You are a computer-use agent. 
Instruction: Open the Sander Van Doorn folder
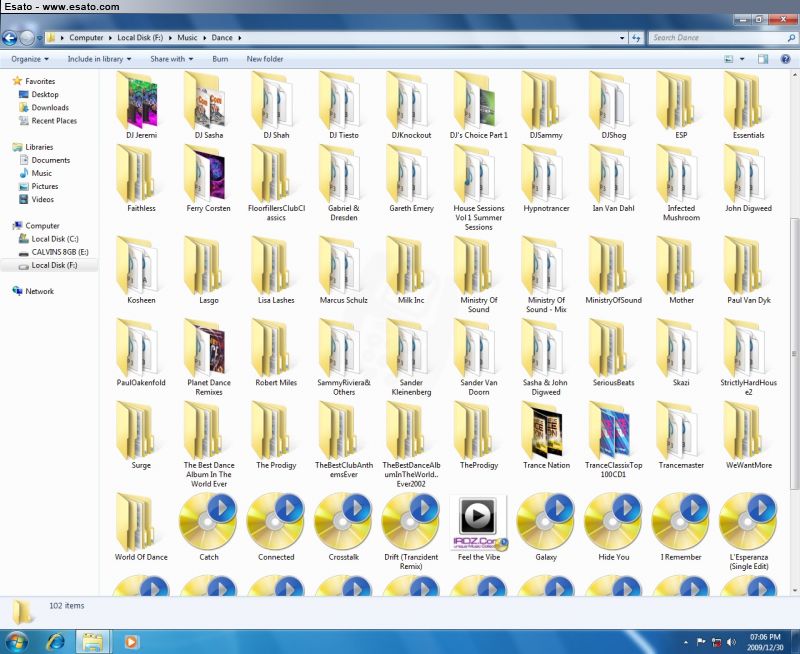pyautogui.click(x=479, y=357)
